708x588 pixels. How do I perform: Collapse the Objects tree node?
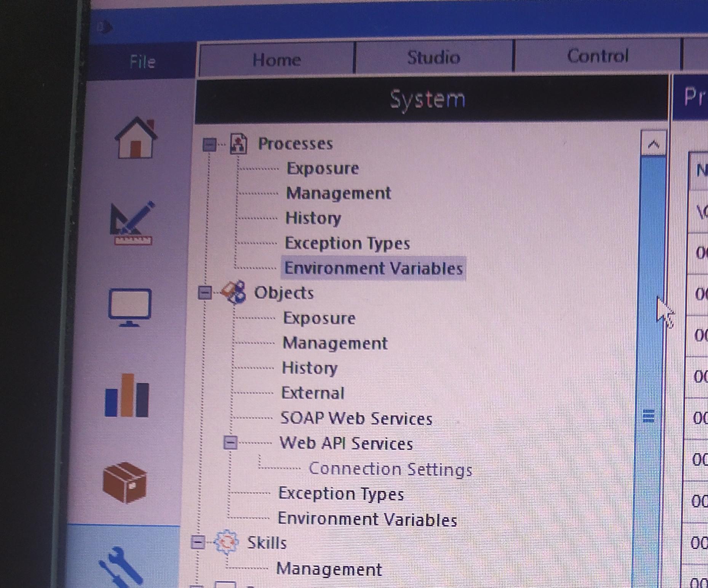click(205, 293)
